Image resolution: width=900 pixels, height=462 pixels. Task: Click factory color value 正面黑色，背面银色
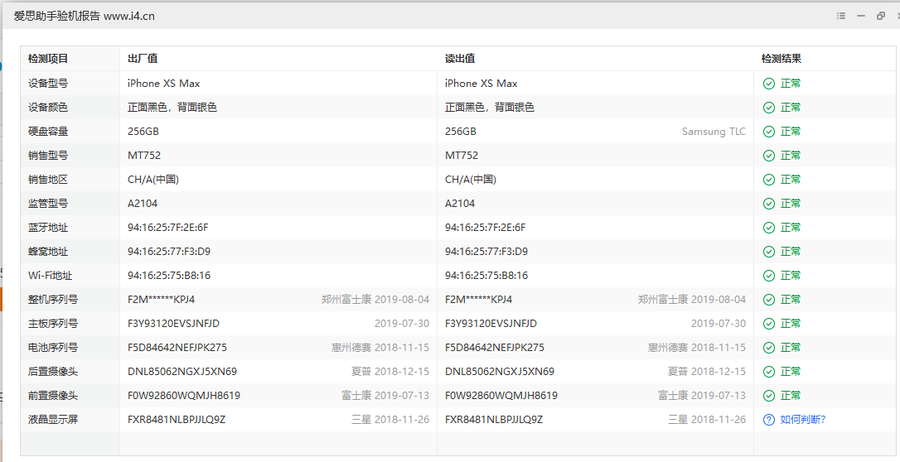(172, 107)
